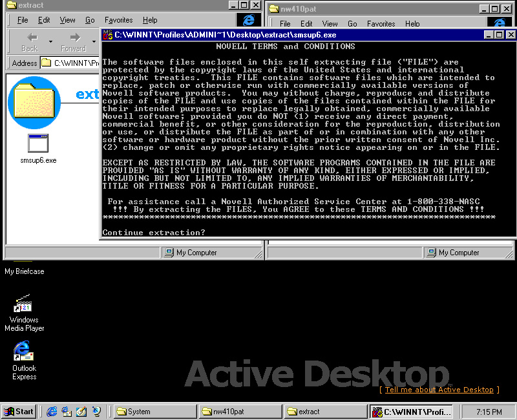The height and width of the screenshot is (420, 517).
Task: Maximize the extract window
Action: pyautogui.click(x=244, y=5)
